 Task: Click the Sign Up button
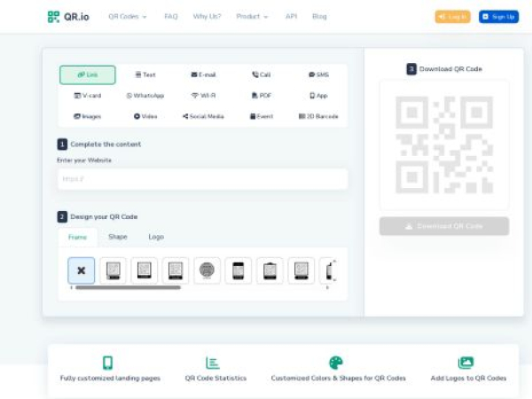(x=498, y=17)
